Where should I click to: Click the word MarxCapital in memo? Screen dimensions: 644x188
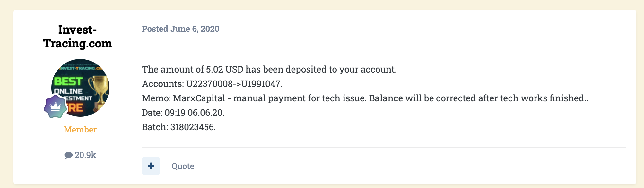click(x=199, y=98)
